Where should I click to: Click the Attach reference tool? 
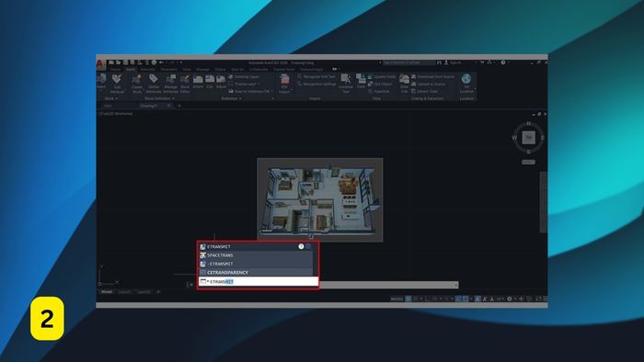tap(198, 82)
